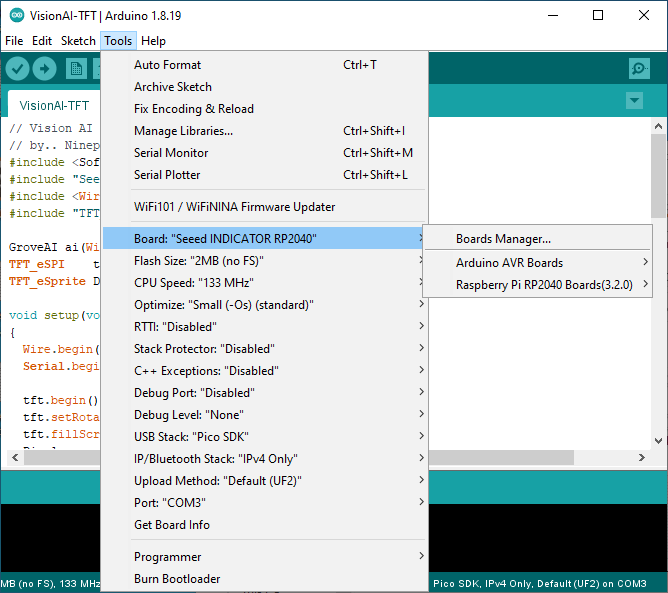Click the "GroveAI ai" code line
The height and width of the screenshot is (593, 668).
tap(54, 247)
